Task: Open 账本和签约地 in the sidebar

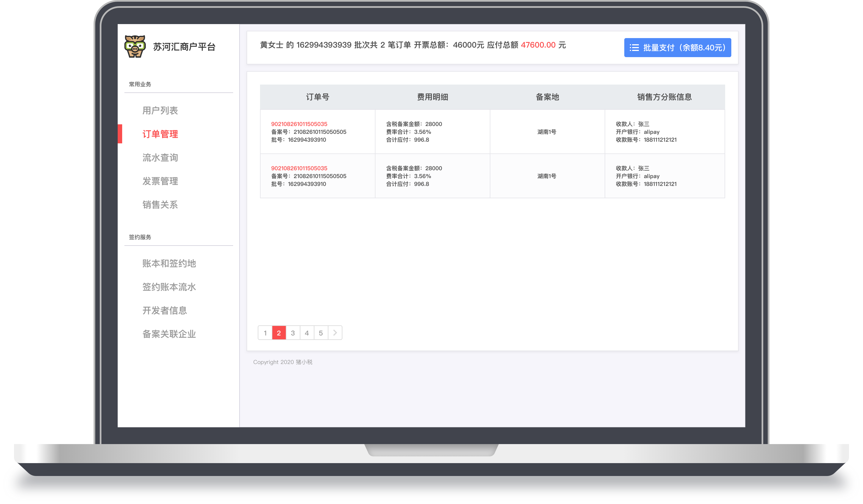Action: [x=169, y=263]
